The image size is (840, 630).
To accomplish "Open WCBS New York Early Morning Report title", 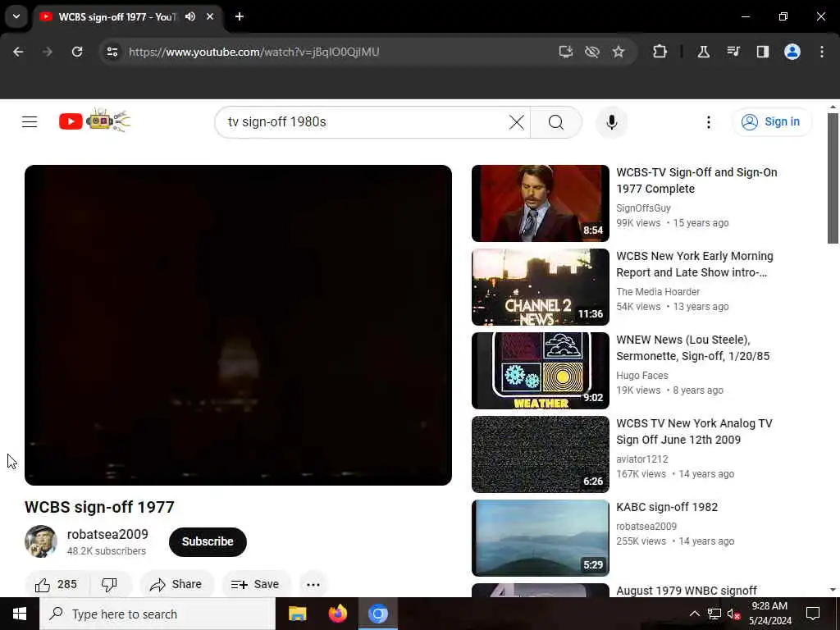I will click(694, 264).
